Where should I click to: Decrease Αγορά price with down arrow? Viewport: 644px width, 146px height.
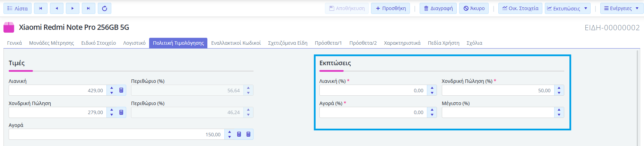click(230, 137)
